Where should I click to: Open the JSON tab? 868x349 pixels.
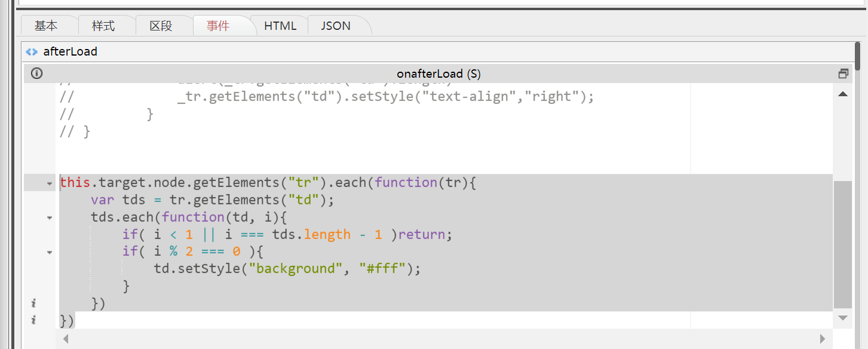tap(336, 26)
